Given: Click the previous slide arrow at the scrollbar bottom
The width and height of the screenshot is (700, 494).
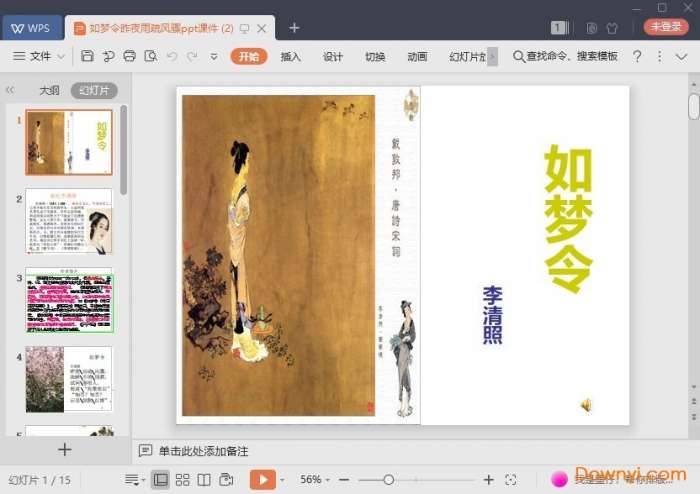Looking at the screenshot, I should [x=694, y=402].
